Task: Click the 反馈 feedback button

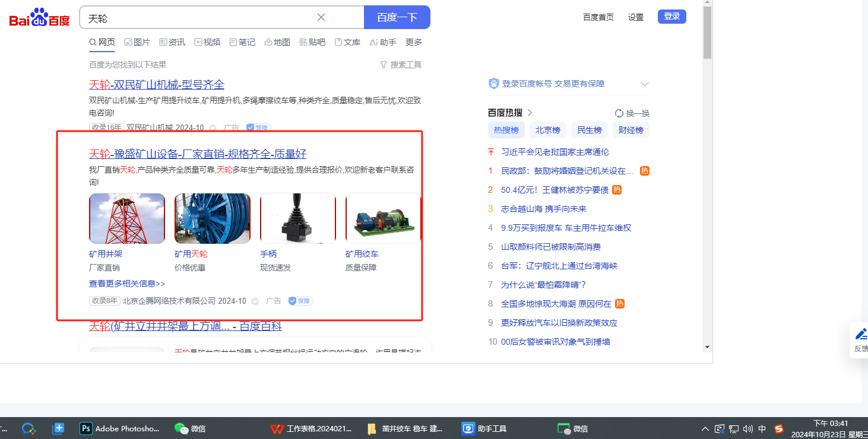Action: [x=860, y=341]
